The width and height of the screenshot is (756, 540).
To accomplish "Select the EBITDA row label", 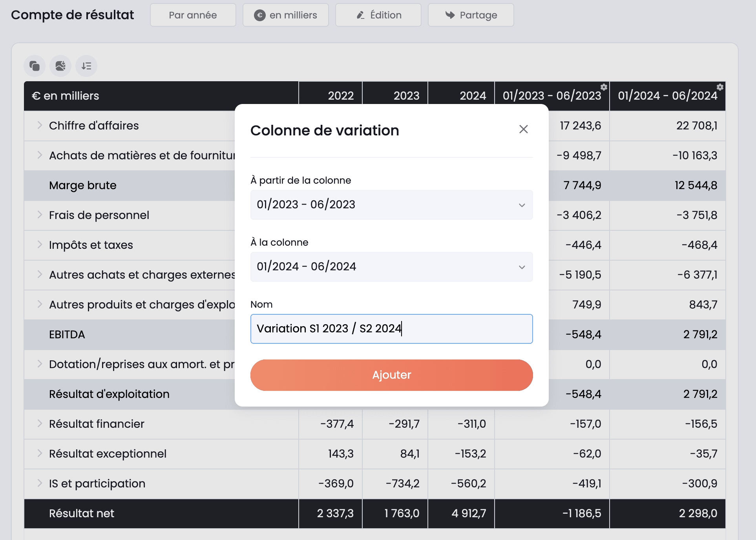I will pyautogui.click(x=67, y=334).
